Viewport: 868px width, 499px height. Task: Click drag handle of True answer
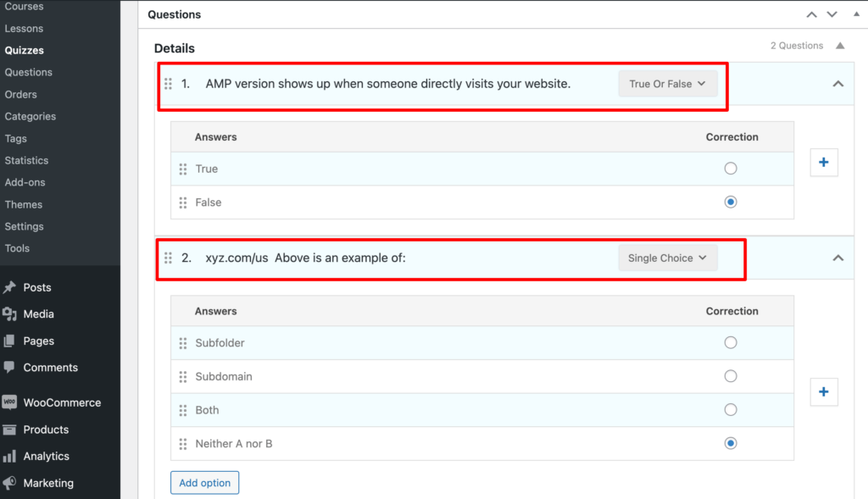[183, 169]
